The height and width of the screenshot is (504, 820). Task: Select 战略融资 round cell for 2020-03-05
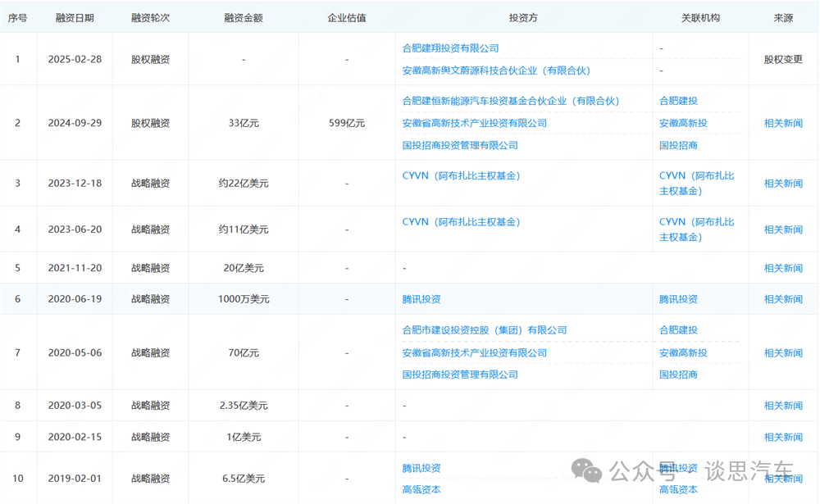point(151,406)
